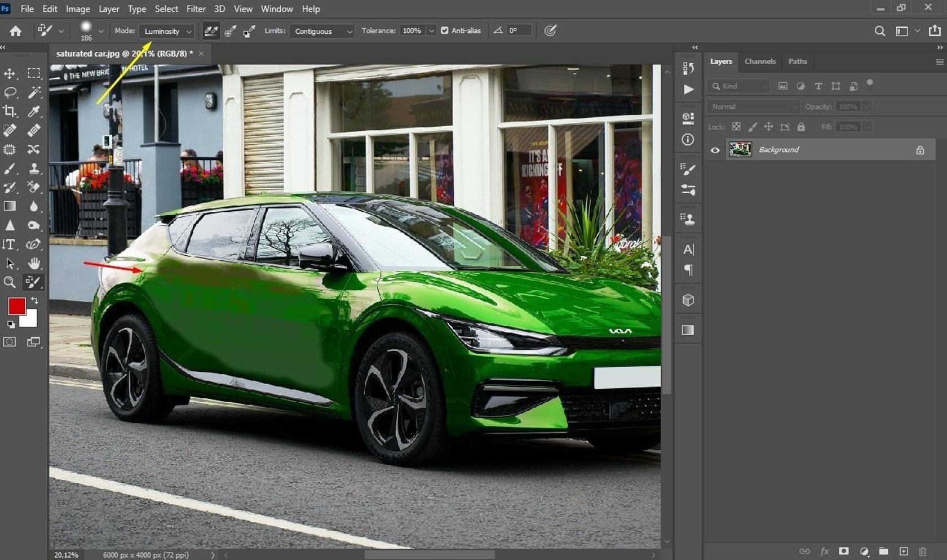Switch to the Channels tab
This screenshot has height=560, width=947.
coord(760,61)
